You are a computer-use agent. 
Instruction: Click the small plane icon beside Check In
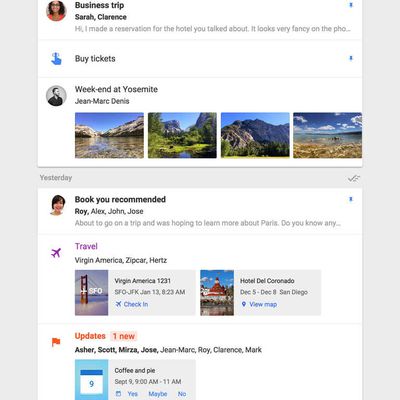118,304
